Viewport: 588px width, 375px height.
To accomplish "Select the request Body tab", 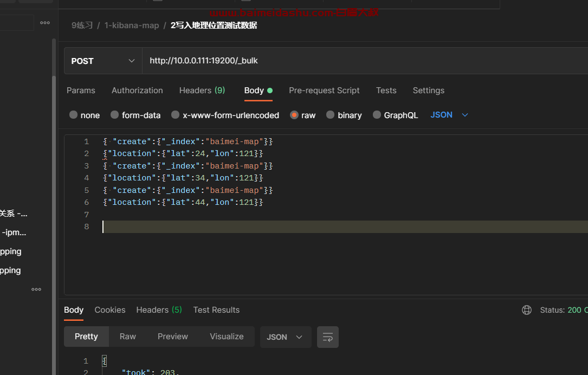I will pyautogui.click(x=259, y=90).
